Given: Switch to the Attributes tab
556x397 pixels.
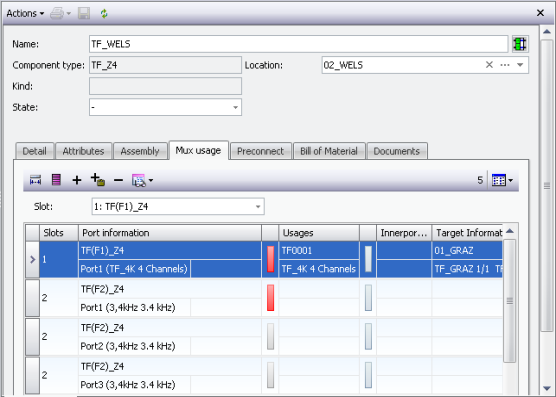Looking at the screenshot, I should 83,151.
